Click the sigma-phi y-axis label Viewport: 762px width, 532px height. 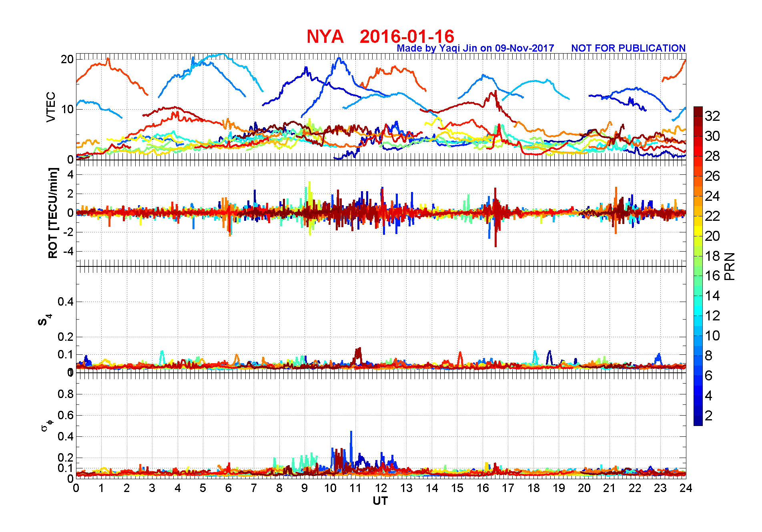pyautogui.click(x=46, y=425)
